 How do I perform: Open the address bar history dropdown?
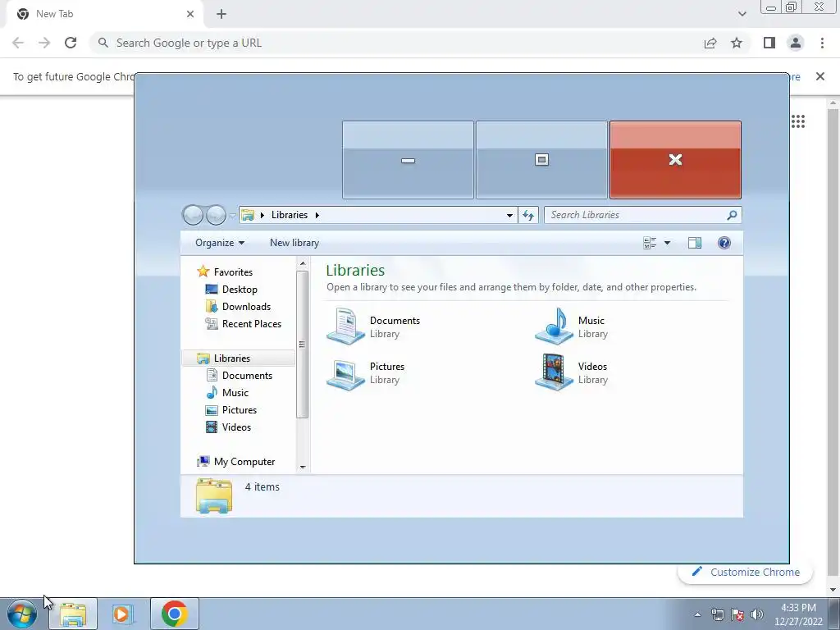pos(509,215)
